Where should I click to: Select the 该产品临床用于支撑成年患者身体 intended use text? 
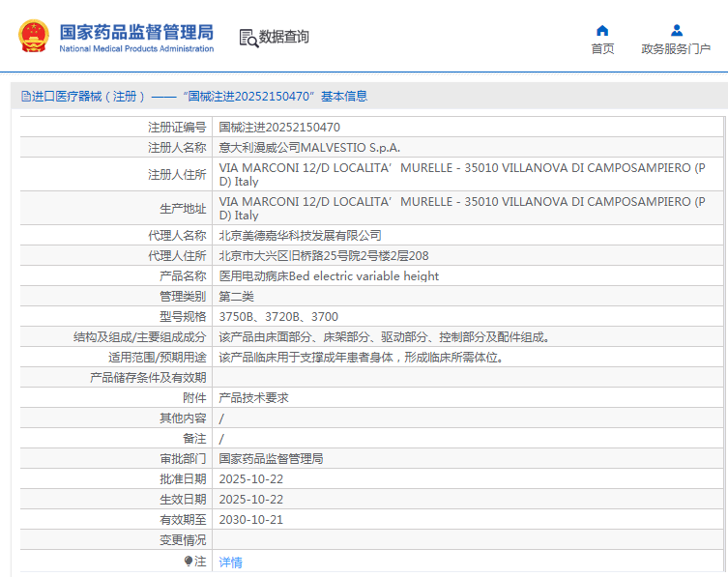pos(362,358)
